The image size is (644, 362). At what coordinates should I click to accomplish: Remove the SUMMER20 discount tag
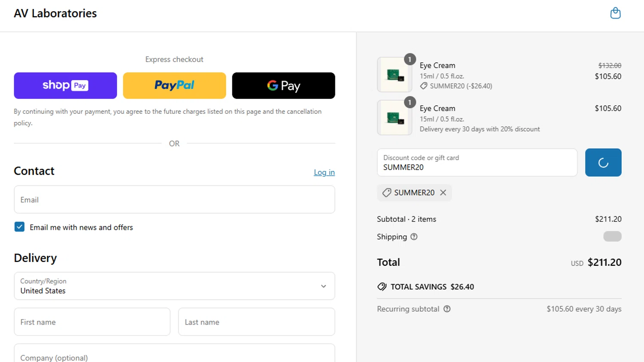pyautogui.click(x=443, y=193)
